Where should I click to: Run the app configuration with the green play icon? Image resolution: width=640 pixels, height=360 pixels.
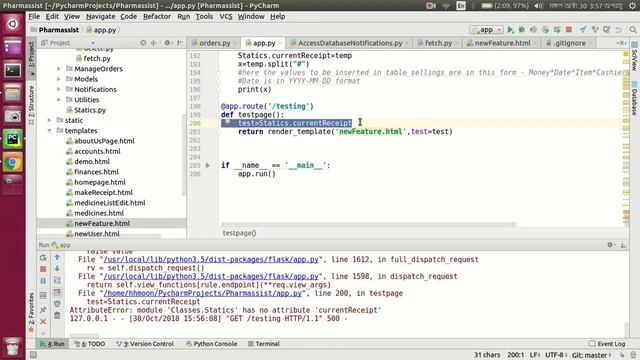[510, 29]
